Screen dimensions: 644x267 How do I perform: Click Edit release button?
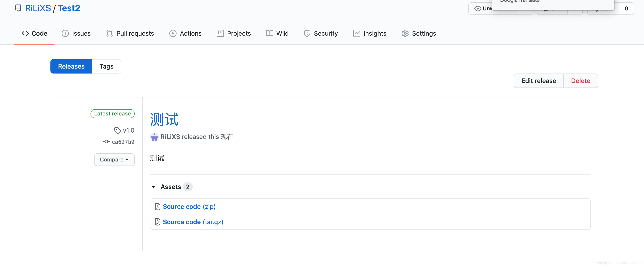point(538,81)
